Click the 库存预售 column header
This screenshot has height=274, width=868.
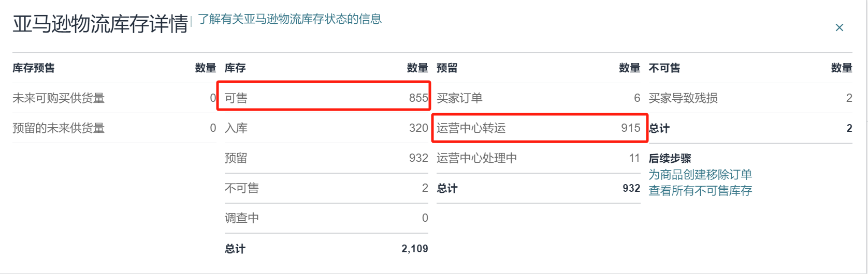pyautogui.click(x=34, y=68)
